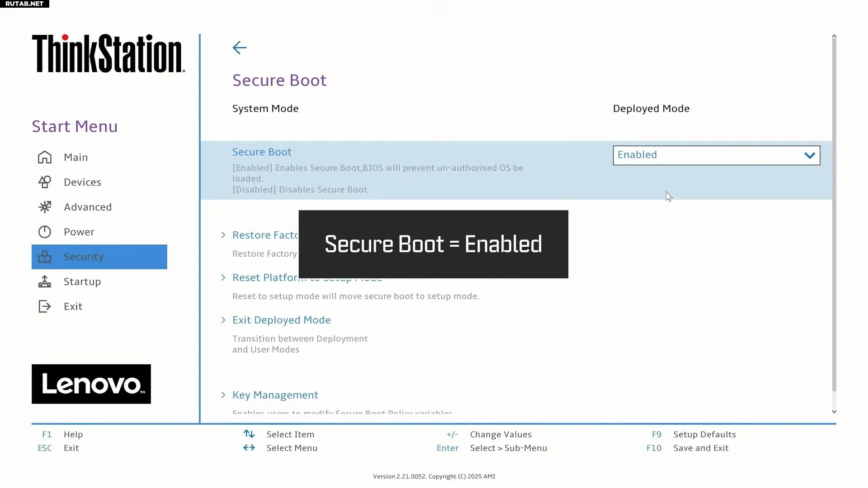Viewport: 868px width, 488px height.
Task: Select the Startup menu entry
Action: tap(82, 282)
